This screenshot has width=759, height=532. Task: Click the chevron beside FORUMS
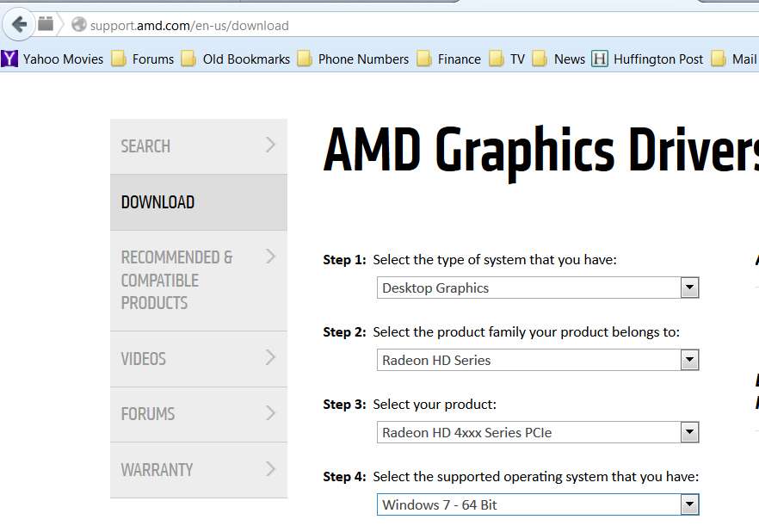coord(270,413)
